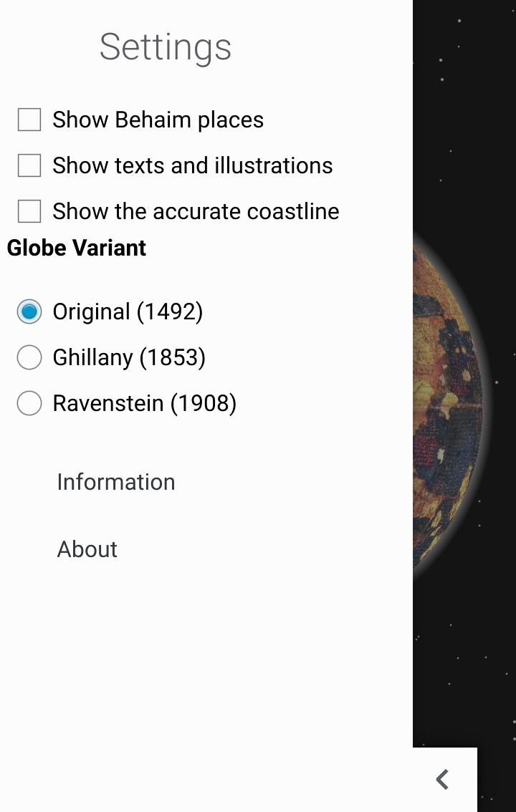The width and height of the screenshot is (516, 812).
Task: Choose the Ghillany (1853) radio button
Action: click(x=29, y=357)
